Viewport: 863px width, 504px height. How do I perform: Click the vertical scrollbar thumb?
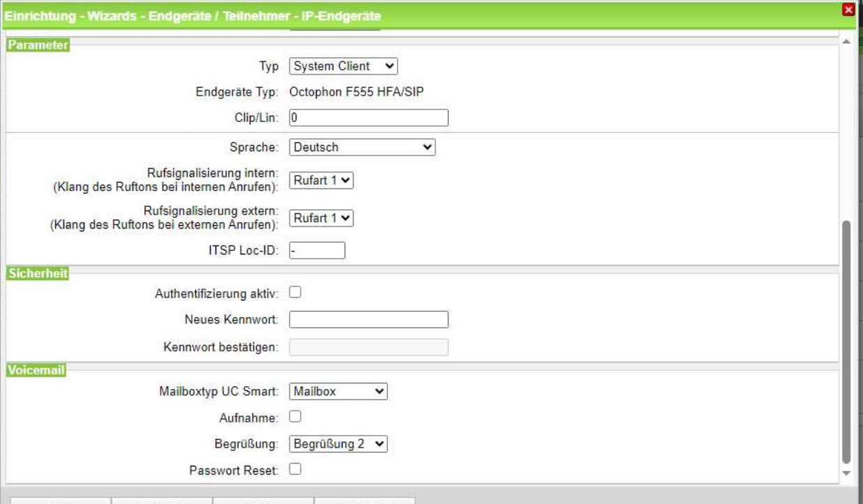coord(847,342)
